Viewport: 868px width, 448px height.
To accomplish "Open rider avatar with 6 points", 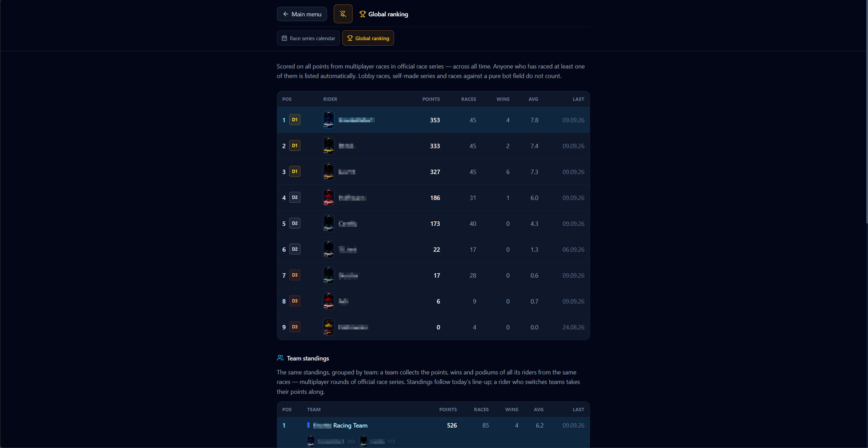I will [x=329, y=301].
